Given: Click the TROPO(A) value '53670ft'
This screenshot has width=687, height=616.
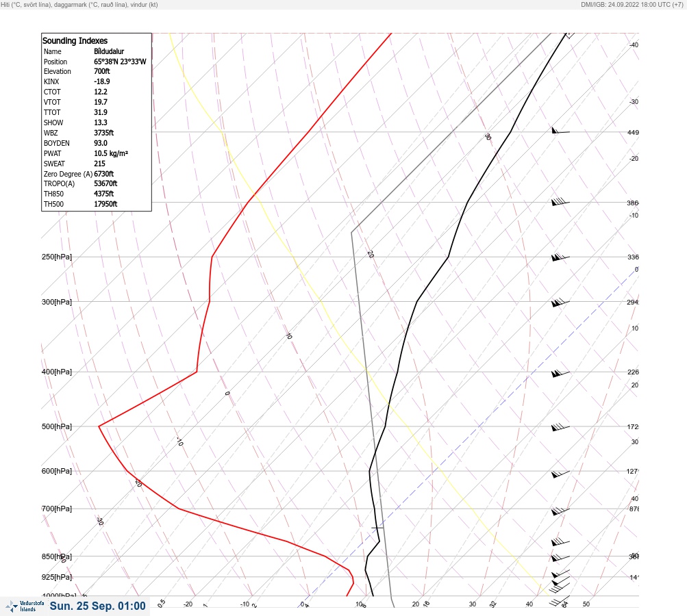Looking at the screenshot, I should click(105, 183).
